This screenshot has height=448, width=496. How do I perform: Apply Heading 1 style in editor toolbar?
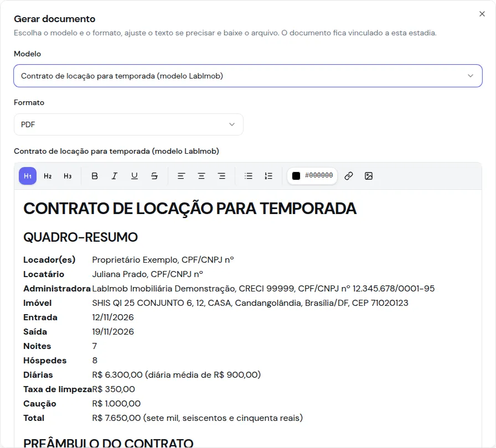tap(28, 176)
